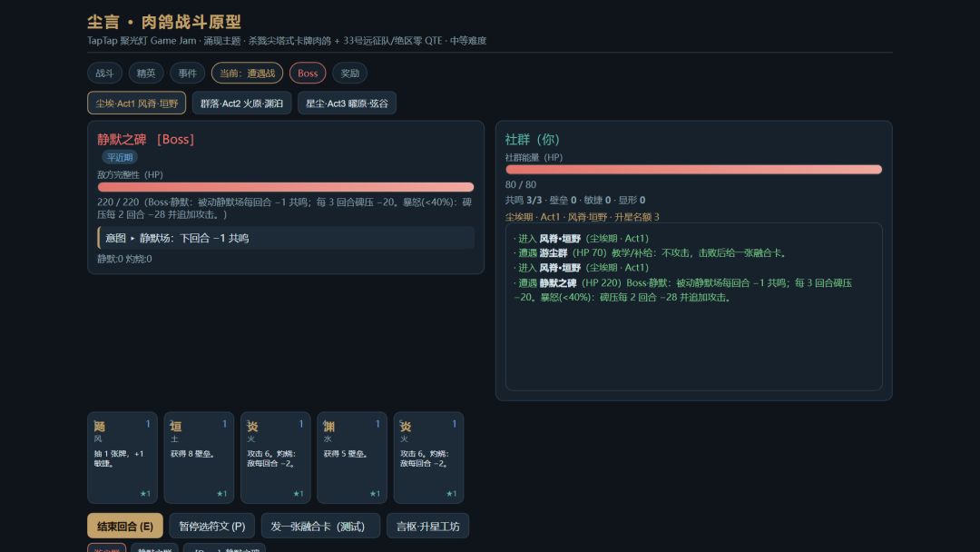Screen dimensions: 980x552
Task: Click the 暂停选符文 (P) button
Action: click(211, 527)
